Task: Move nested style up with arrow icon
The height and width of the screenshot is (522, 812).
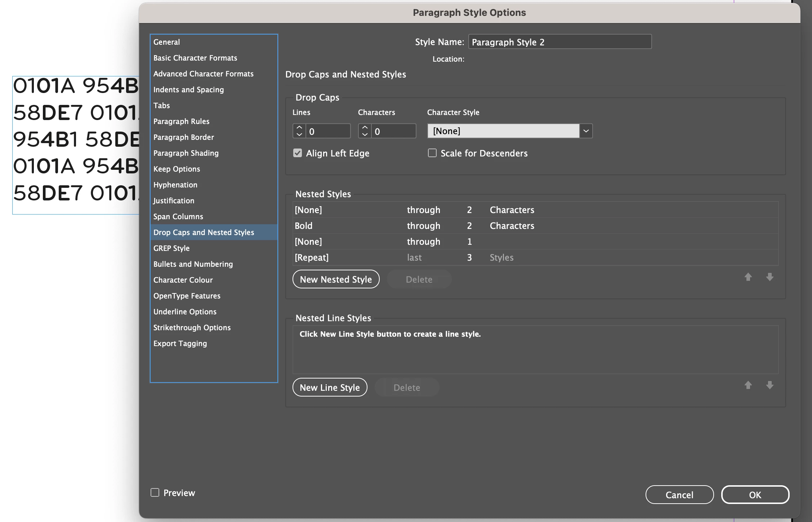Action: point(748,277)
